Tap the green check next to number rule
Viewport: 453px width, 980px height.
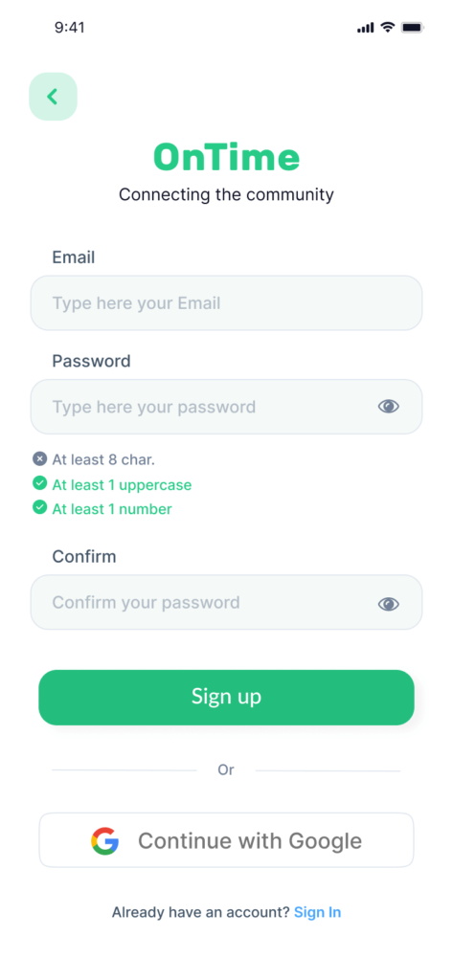(x=40, y=507)
